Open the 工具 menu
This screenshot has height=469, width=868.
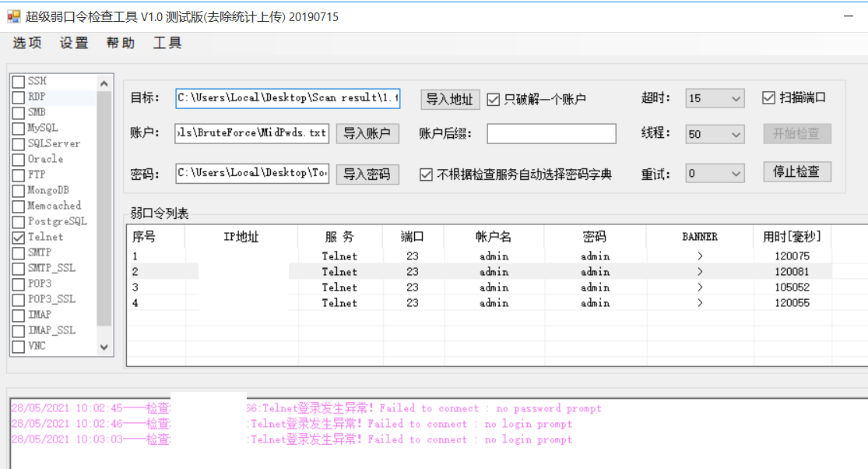[x=167, y=43]
